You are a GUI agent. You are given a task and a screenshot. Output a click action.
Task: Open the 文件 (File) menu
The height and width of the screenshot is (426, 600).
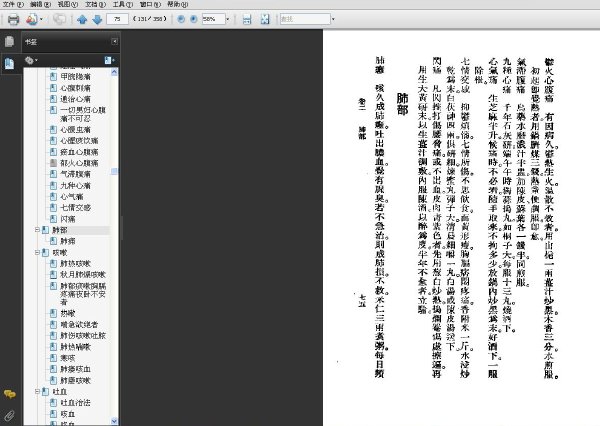13,4
